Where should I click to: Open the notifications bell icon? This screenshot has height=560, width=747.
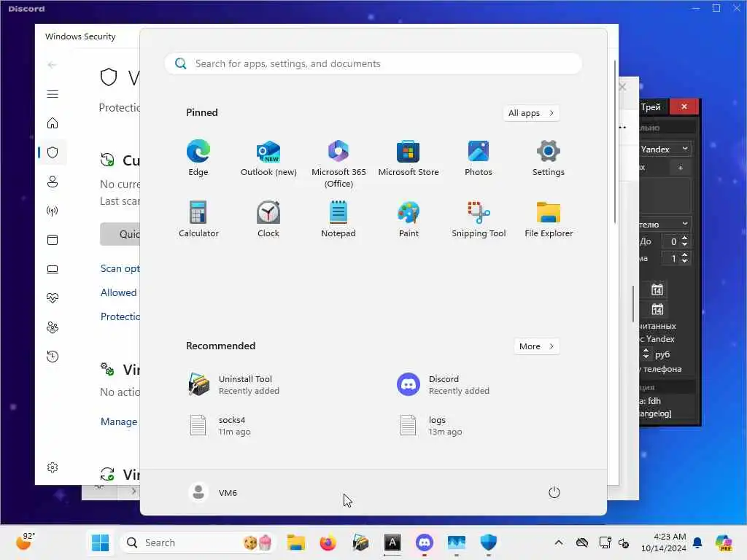point(697,542)
